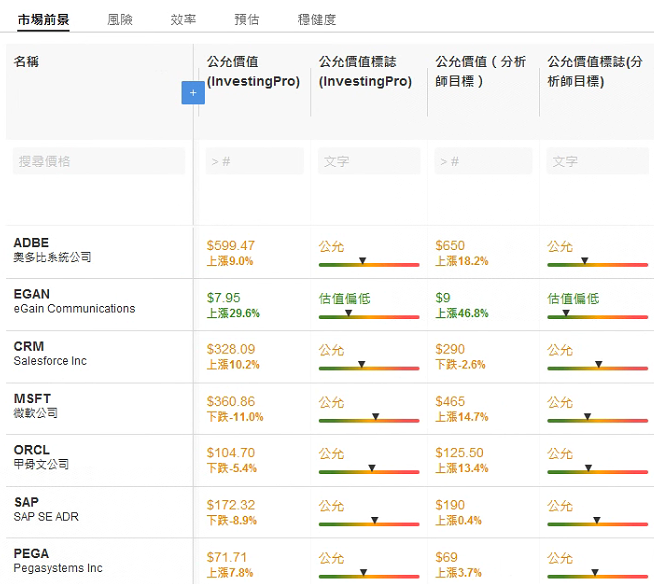This screenshot has width=654, height=584.
Task: Click MSFT analyst target $465
Action: point(450,401)
